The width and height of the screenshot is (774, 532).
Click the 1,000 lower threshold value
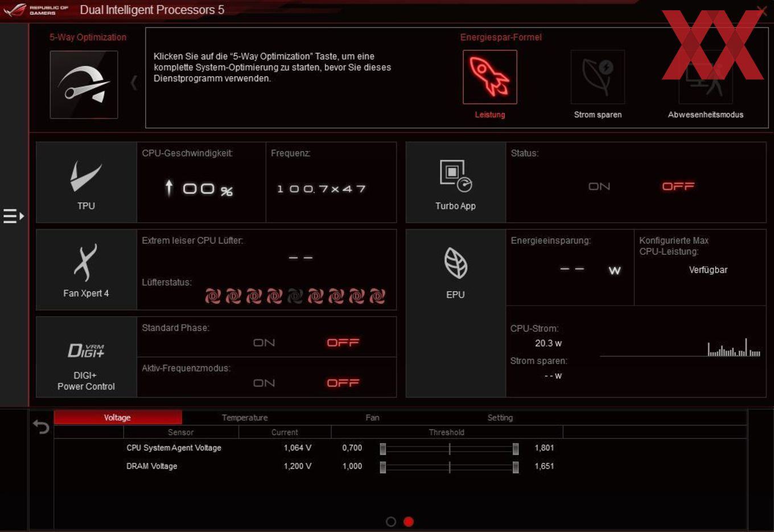352,466
